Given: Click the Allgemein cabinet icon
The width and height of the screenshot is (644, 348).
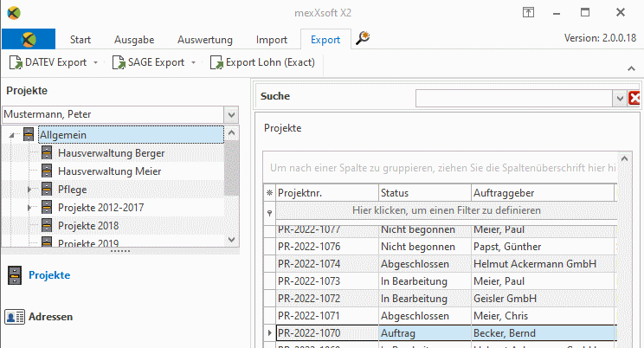Looking at the screenshot, I should [29, 134].
